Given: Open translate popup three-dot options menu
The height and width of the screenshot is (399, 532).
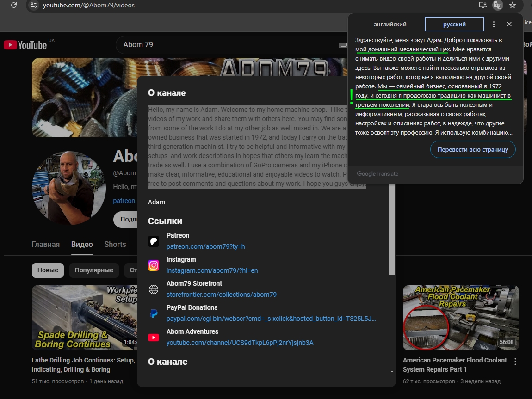Looking at the screenshot, I should tap(494, 24).
